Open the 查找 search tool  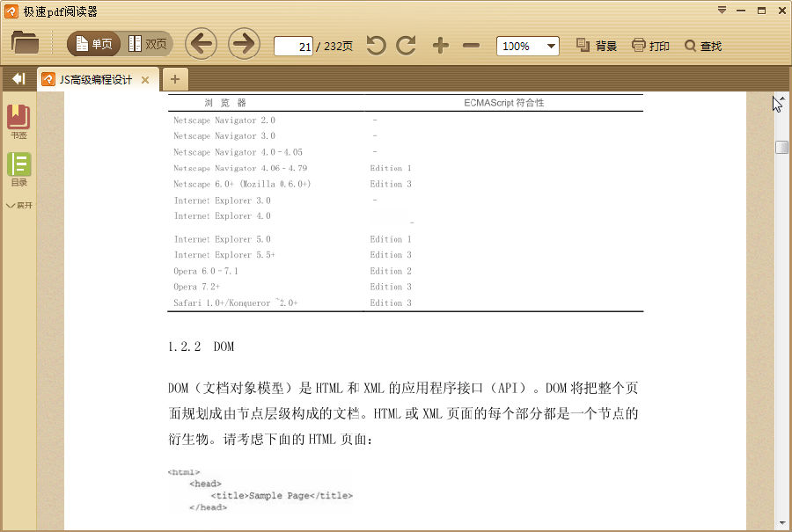click(703, 46)
